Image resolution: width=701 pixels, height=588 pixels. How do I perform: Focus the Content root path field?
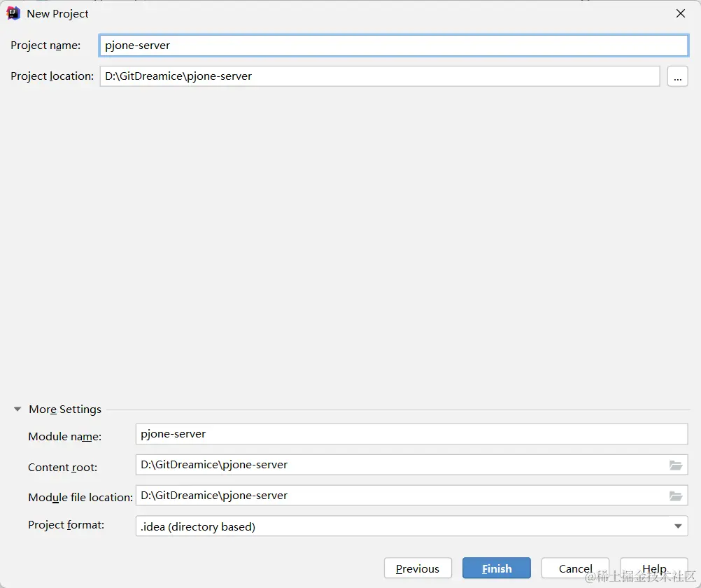(x=411, y=465)
